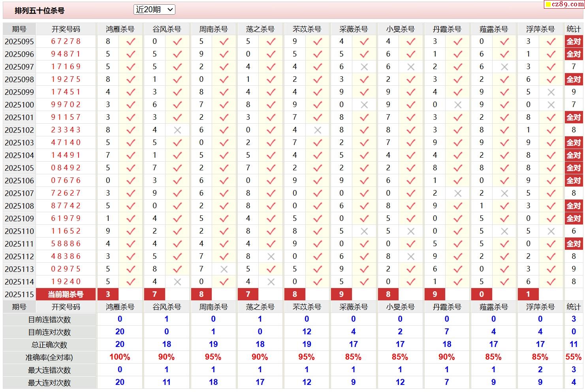
Task: Click the 目前连错次数 row label
Action: point(49,320)
